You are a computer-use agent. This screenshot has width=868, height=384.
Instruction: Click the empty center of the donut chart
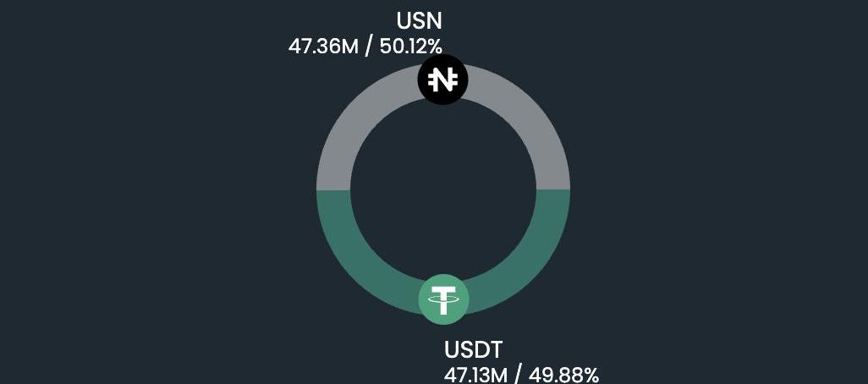point(443,189)
